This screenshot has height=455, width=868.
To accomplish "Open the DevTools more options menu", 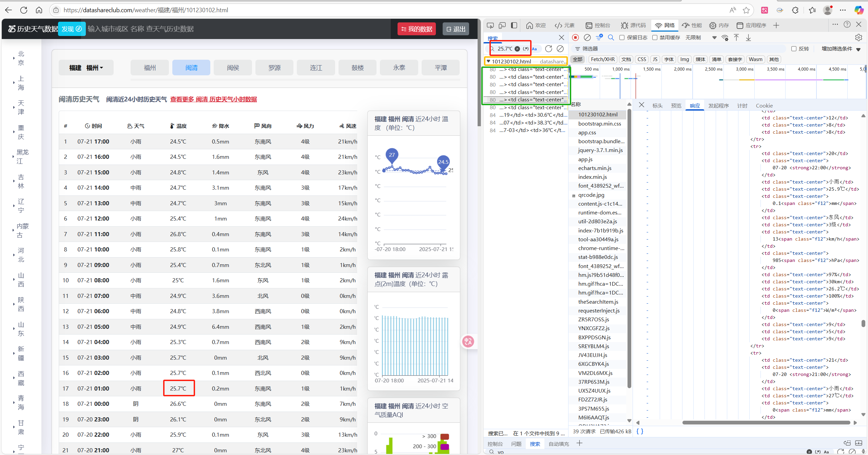I will coord(835,24).
